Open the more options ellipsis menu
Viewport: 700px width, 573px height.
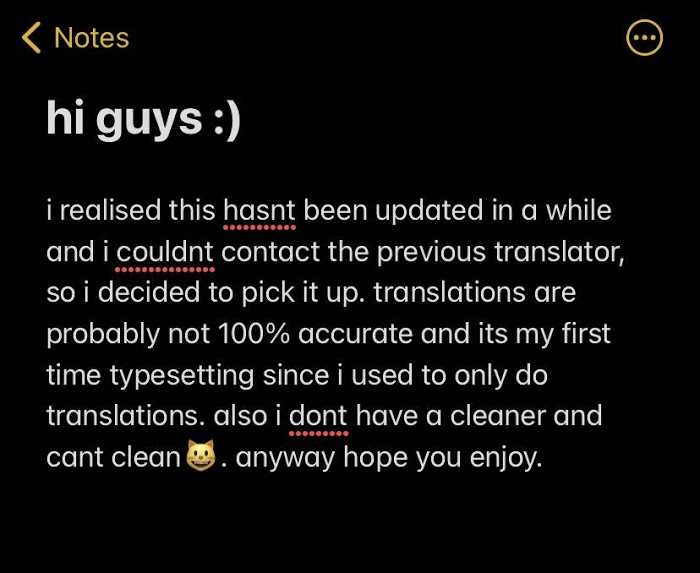(x=644, y=38)
